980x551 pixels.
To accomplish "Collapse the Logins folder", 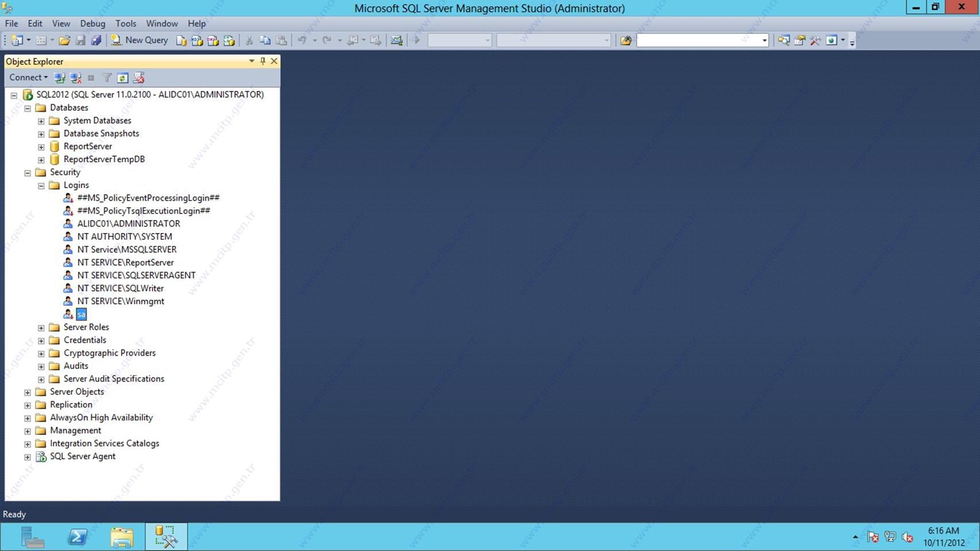I will [41, 185].
